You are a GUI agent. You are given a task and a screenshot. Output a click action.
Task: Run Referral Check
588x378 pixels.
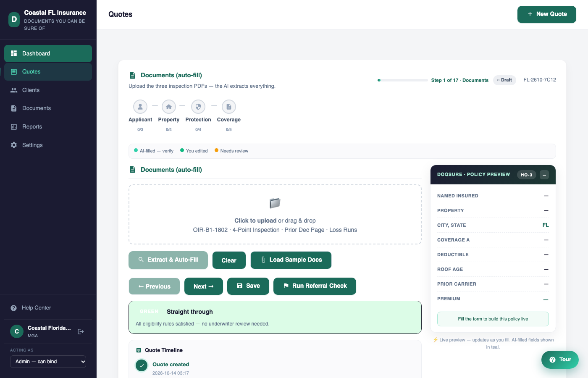click(x=315, y=286)
